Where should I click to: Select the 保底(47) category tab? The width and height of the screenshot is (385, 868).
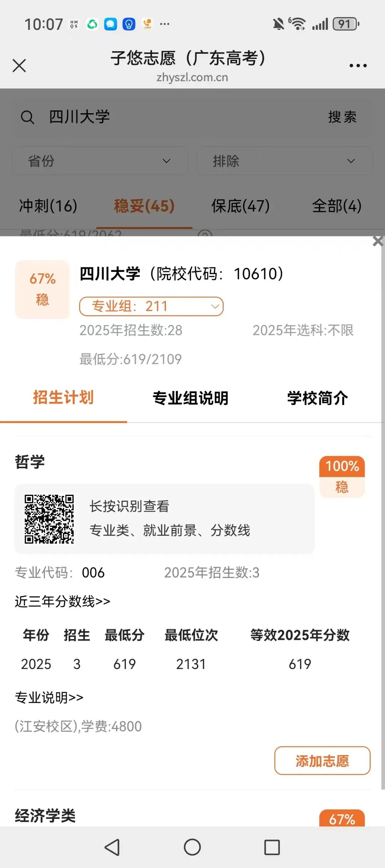(x=241, y=206)
